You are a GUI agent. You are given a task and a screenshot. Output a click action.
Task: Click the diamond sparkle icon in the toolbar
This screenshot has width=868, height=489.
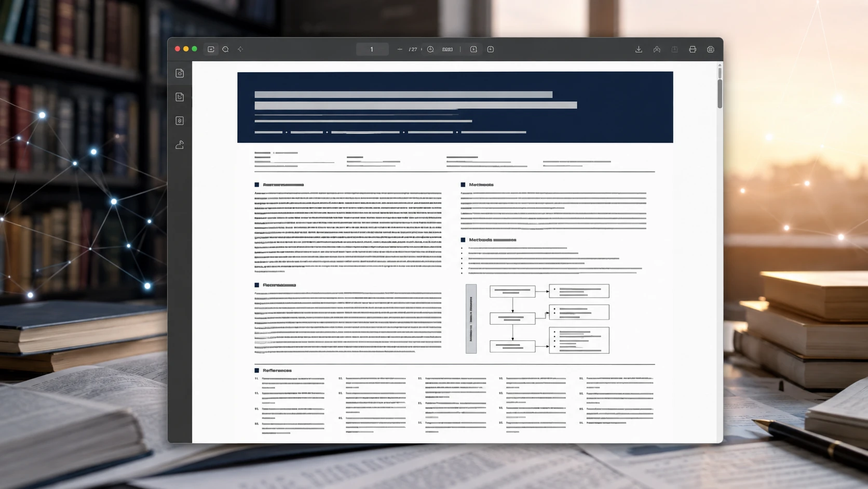(x=240, y=49)
